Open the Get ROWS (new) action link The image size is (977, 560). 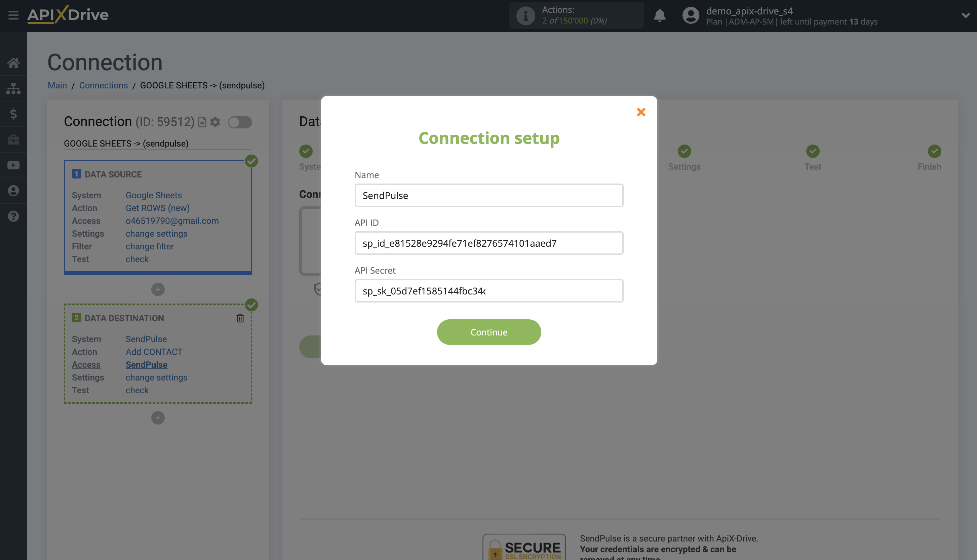(x=158, y=208)
